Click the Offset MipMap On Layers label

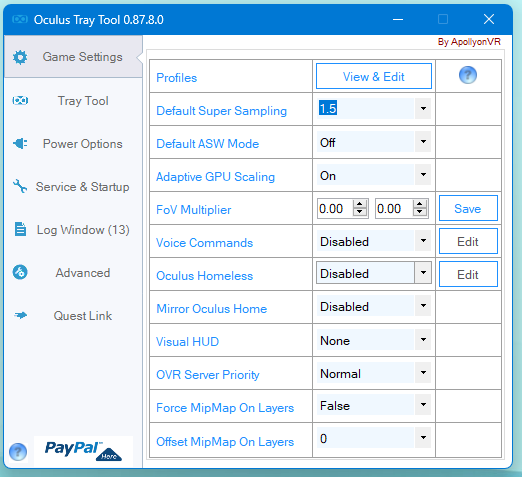click(x=225, y=442)
